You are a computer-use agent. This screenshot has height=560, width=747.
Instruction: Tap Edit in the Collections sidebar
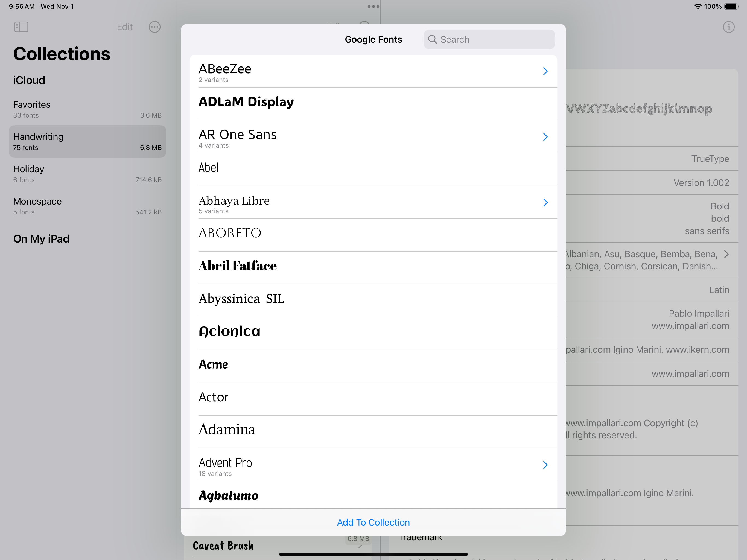125,27
